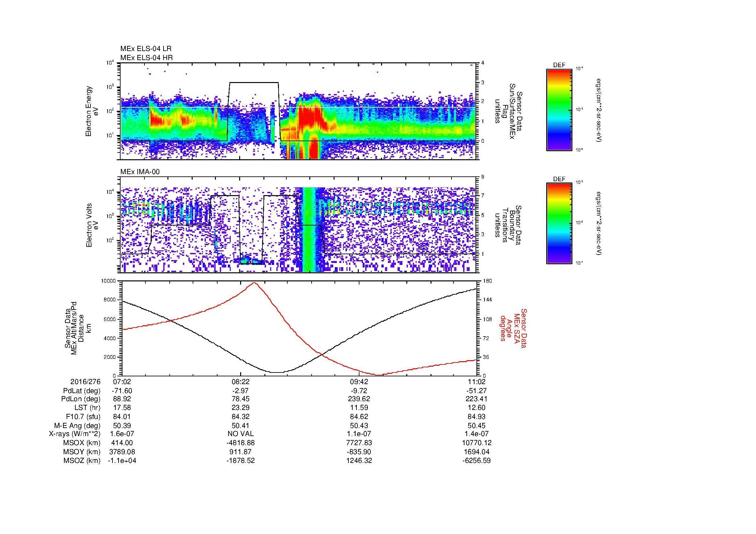Click the 'MEx IMA-00' panel title

point(140,172)
